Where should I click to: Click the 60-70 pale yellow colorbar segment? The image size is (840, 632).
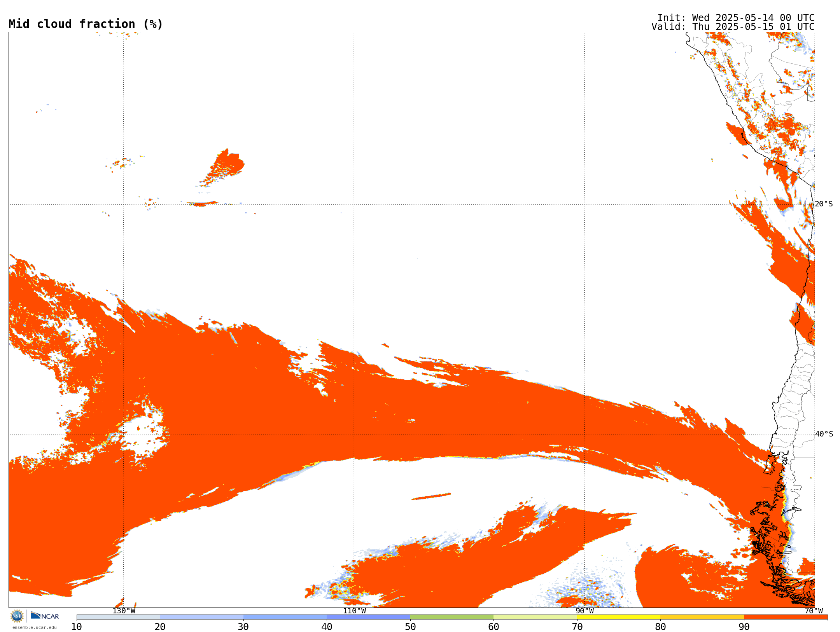point(535,617)
